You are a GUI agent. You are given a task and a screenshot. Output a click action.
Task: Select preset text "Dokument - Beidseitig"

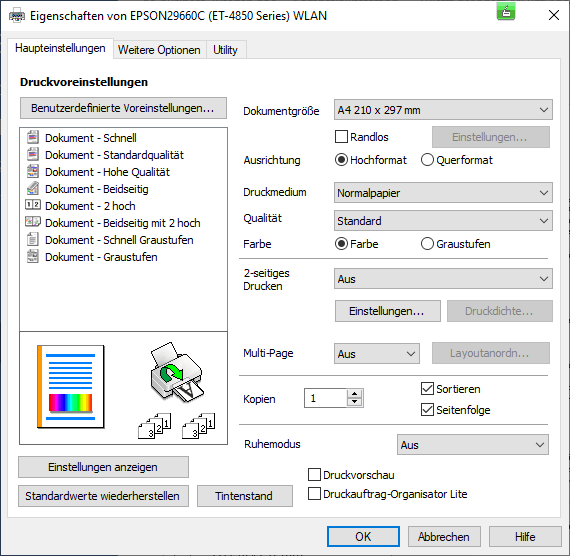tap(97, 189)
